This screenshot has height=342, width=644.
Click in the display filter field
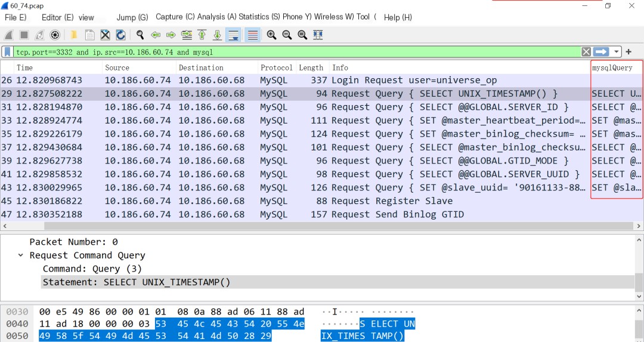point(296,52)
